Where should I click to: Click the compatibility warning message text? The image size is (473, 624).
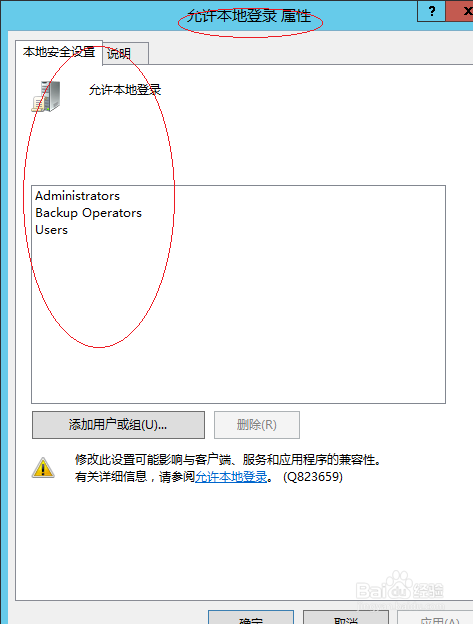point(228,460)
